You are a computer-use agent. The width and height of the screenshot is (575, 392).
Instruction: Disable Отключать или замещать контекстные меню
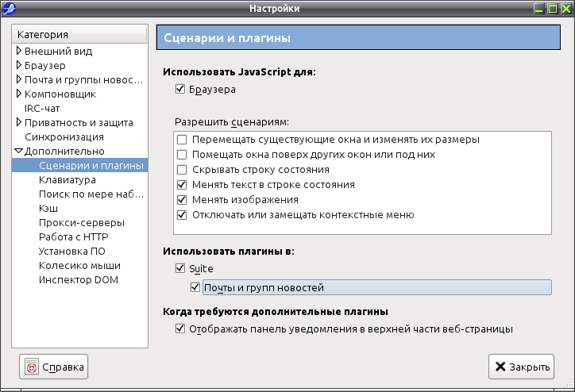pyautogui.click(x=182, y=215)
